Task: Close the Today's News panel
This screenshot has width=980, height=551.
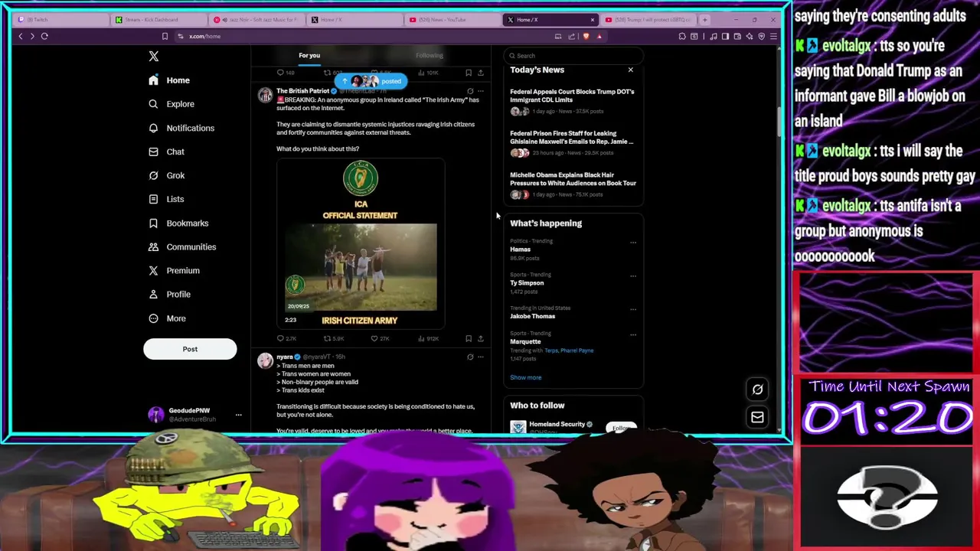Action: coord(631,70)
